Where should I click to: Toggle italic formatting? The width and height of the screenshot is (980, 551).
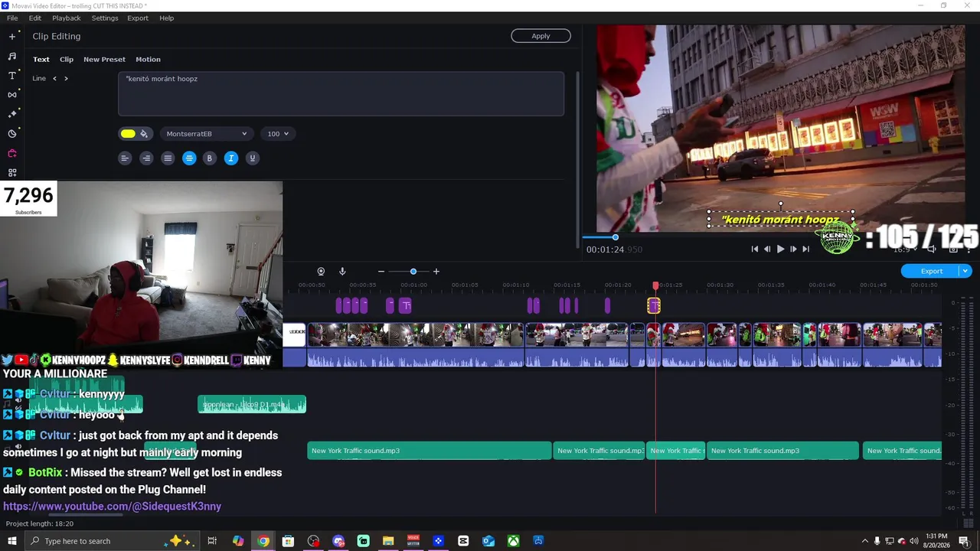pyautogui.click(x=230, y=158)
